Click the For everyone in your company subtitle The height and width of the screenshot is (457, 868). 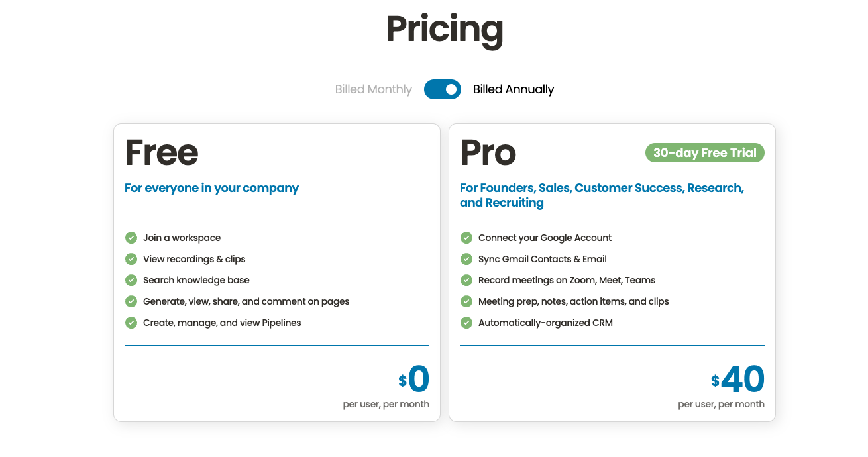tap(211, 188)
